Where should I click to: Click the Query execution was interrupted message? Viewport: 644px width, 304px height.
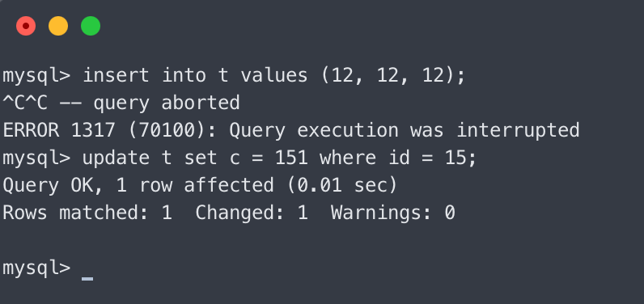(405, 130)
